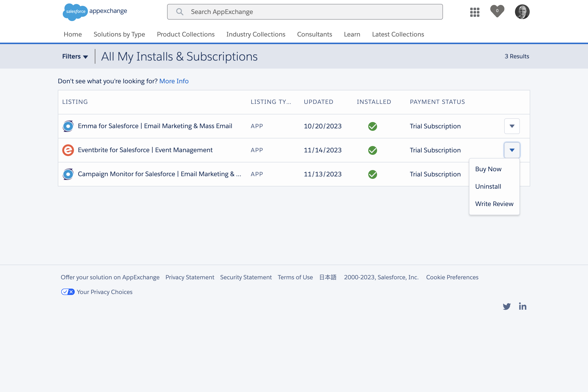Open the Privacy Statement link
This screenshot has width=588, height=392.
(x=190, y=277)
